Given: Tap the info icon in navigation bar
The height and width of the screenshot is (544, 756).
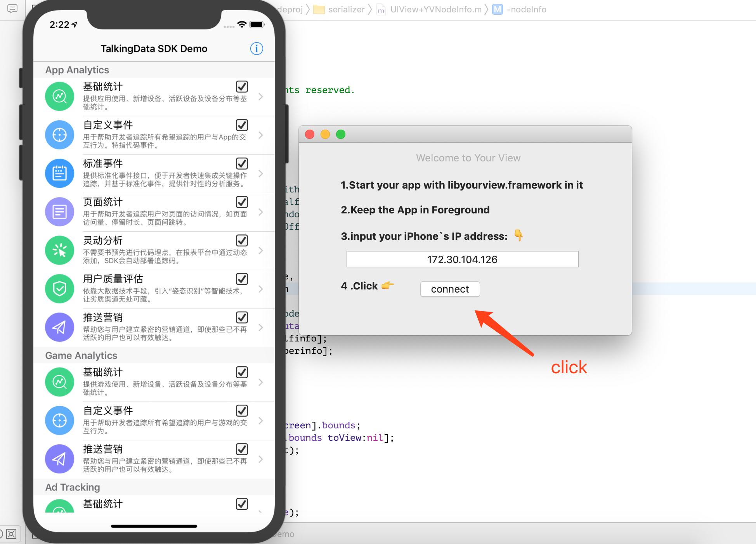Looking at the screenshot, I should [256, 49].
